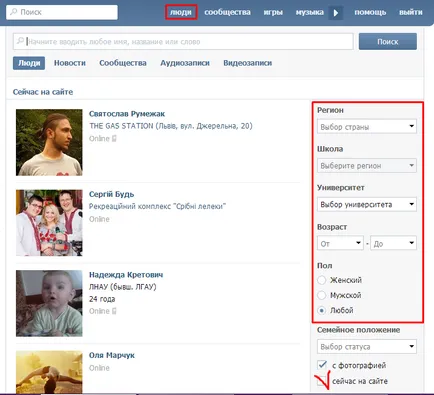
Task: Click the 'Сейчас на сайте' heading
Action: 43,92
